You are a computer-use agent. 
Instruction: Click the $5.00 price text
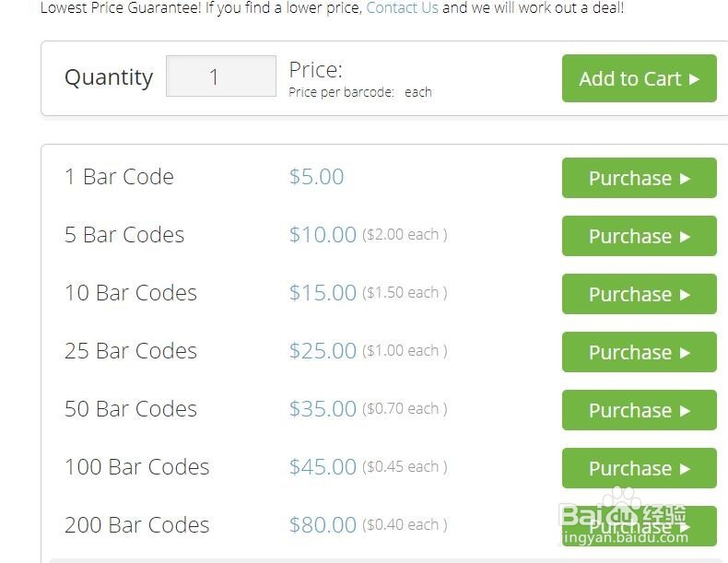point(316,176)
